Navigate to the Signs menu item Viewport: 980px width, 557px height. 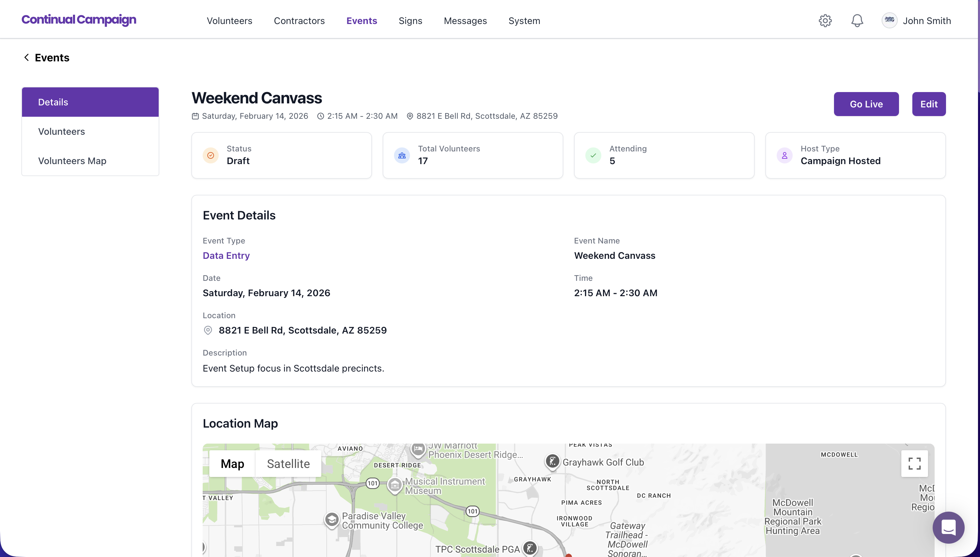click(x=410, y=21)
